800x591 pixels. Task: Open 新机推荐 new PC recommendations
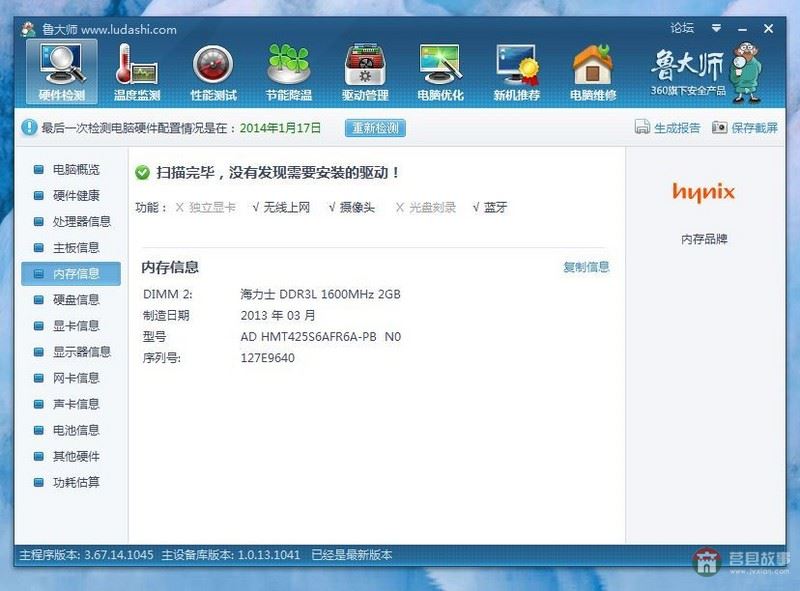(x=516, y=71)
